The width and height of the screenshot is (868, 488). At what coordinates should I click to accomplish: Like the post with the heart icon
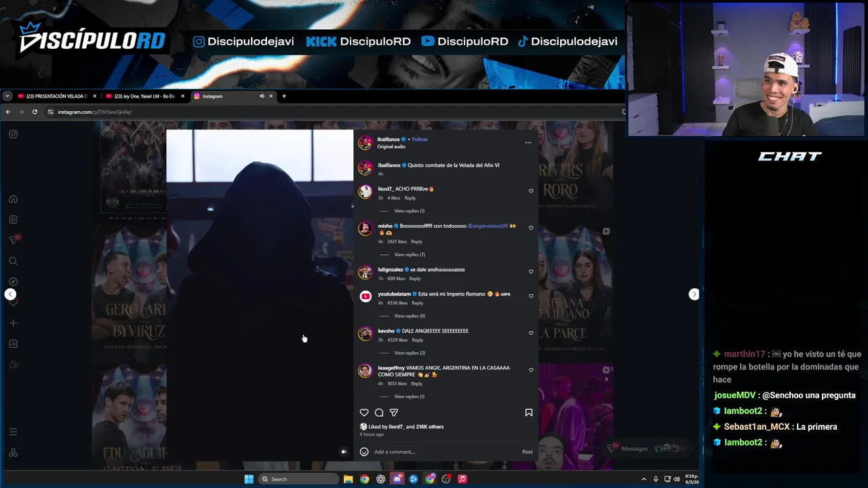pos(364,412)
